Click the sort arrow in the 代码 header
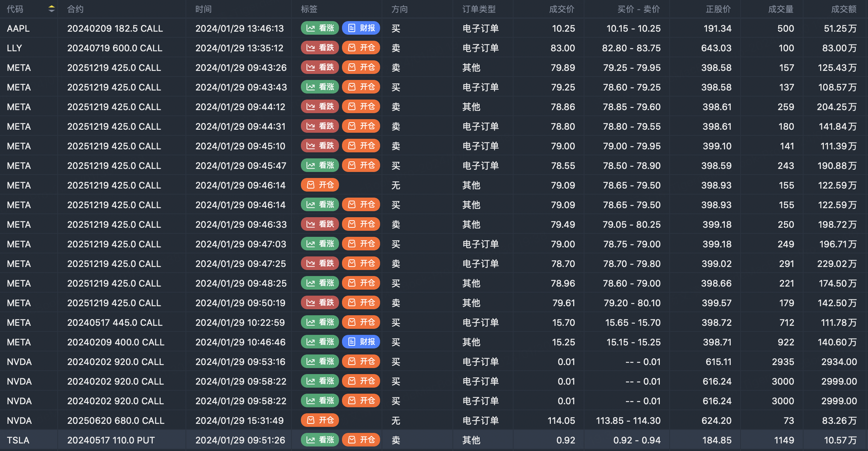This screenshot has height=451, width=868. (52, 9)
